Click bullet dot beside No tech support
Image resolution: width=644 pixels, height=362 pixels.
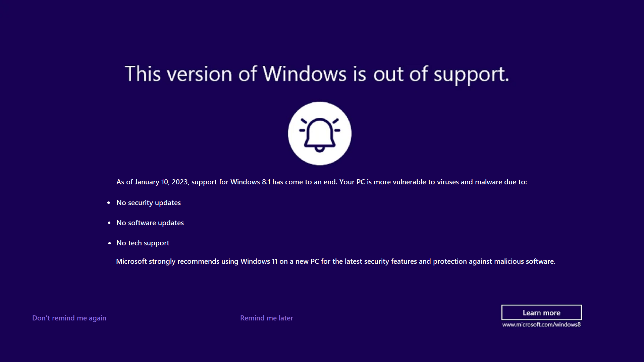[109, 243]
